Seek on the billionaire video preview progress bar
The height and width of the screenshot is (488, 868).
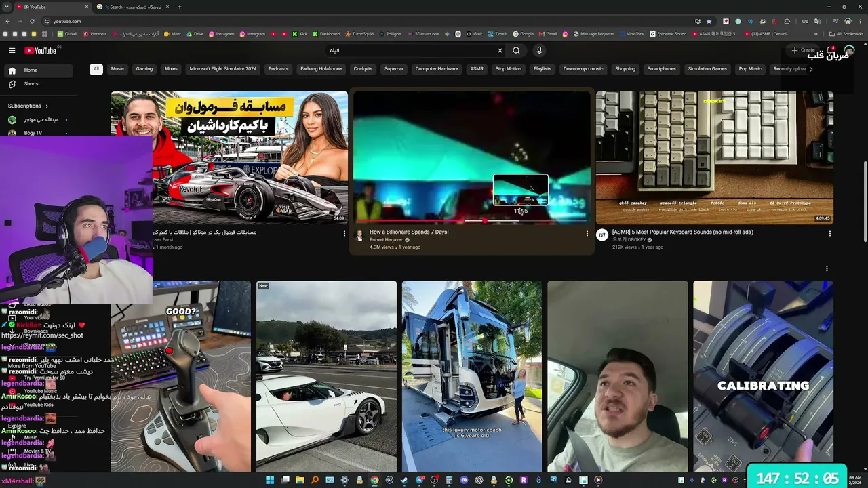click(472, 221)
